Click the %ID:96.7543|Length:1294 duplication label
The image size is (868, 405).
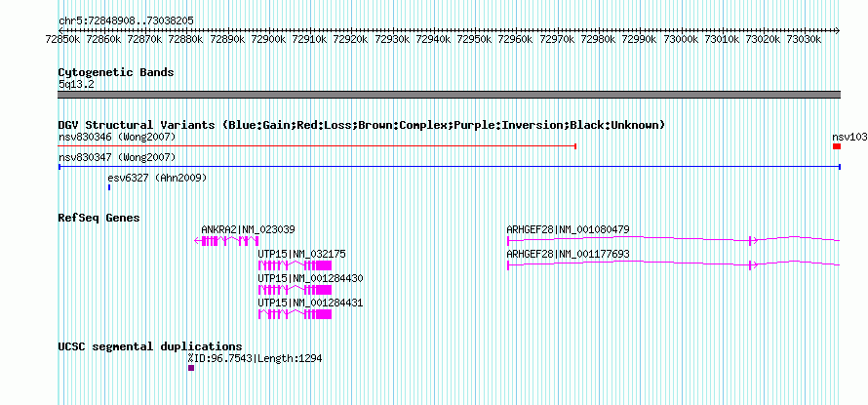[256, 358]
